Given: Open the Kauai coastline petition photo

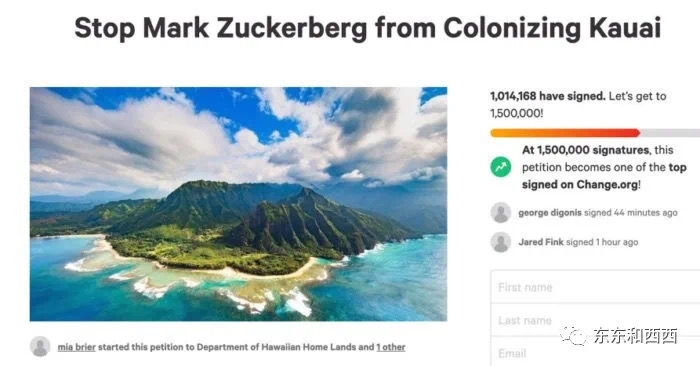Looking at the screenshot, I should coord(238,204).
